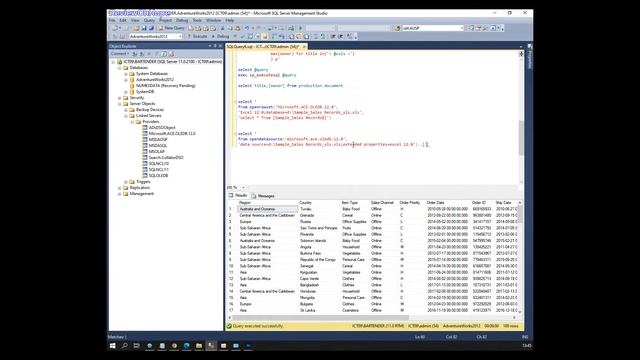This screenshot has width=640, height=360.
Task: Collapse the Databases folder node
Action: (x=120, y=68)
